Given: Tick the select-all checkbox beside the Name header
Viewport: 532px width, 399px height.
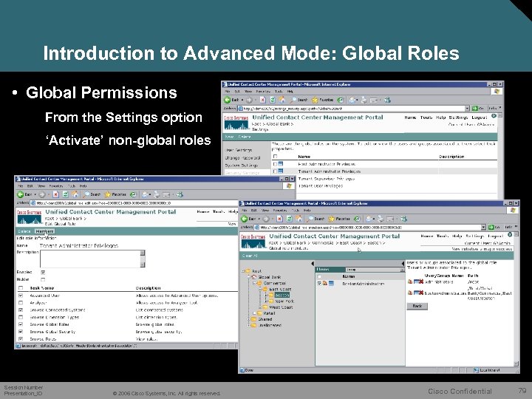Looking at the screenshot, I should [x=275, y=157].
